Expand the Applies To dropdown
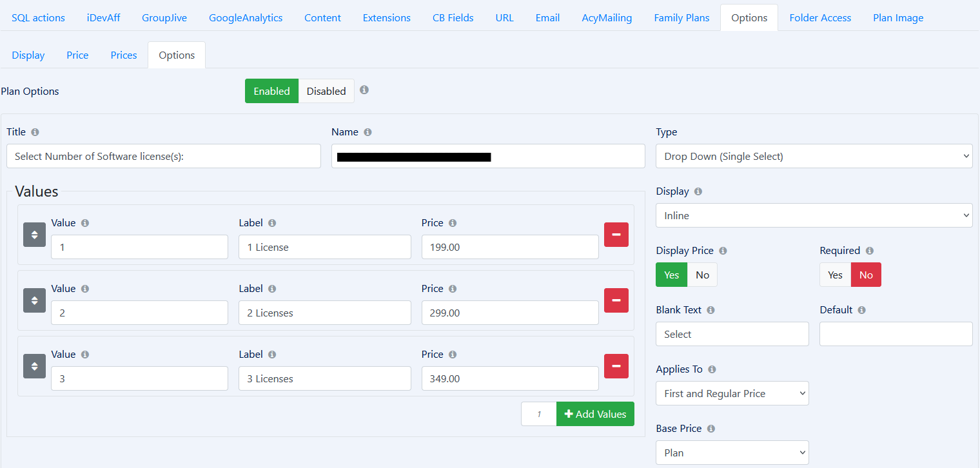 [732, 393]
